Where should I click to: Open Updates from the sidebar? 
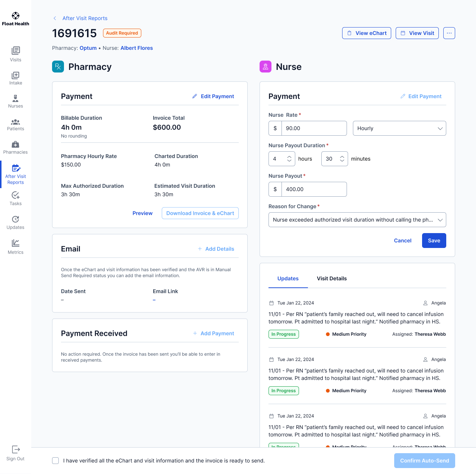click(x=15, y=222)
